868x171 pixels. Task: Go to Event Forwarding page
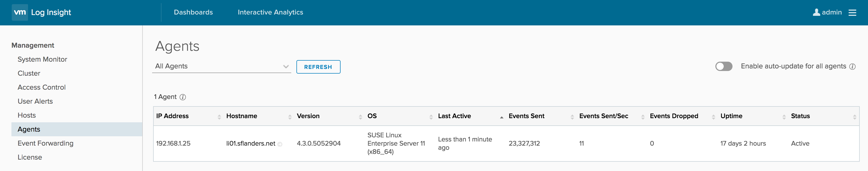(45, 143)
